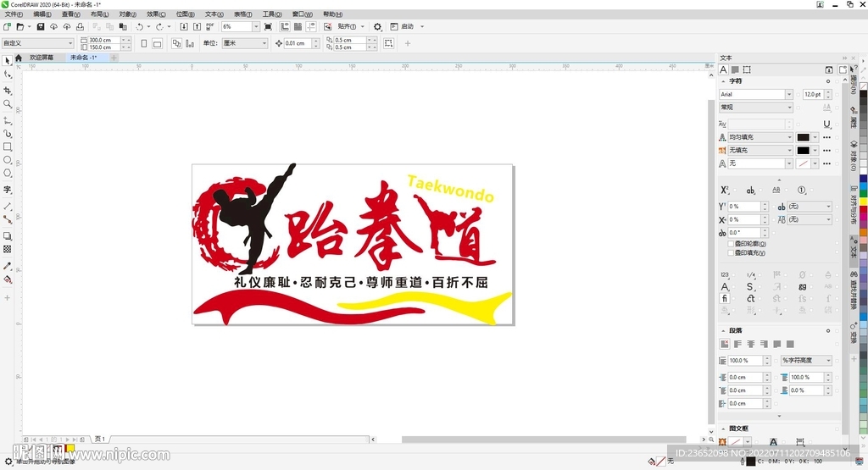This screenshot has width=868, height=470.
Task: Select the Interactive Fill tool
Action: [x=7, y=279]
